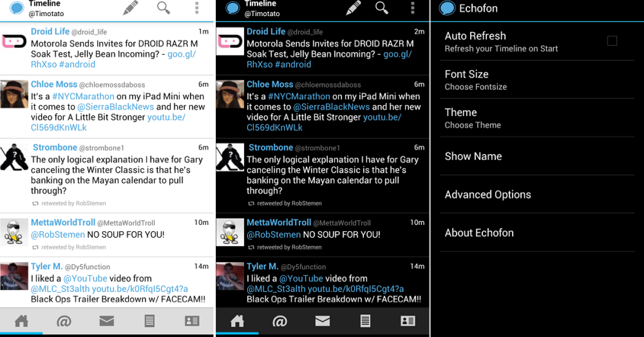Open Profile card tab in light theme
Screen dimensions: 644x337
(x=192, y=321)
